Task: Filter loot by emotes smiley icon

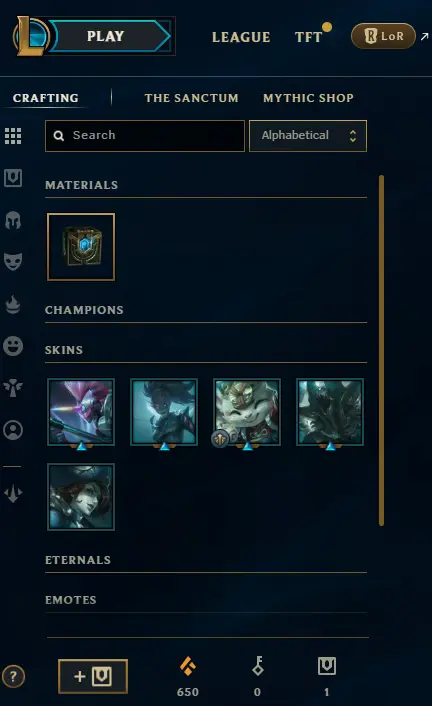Action: 13,346
